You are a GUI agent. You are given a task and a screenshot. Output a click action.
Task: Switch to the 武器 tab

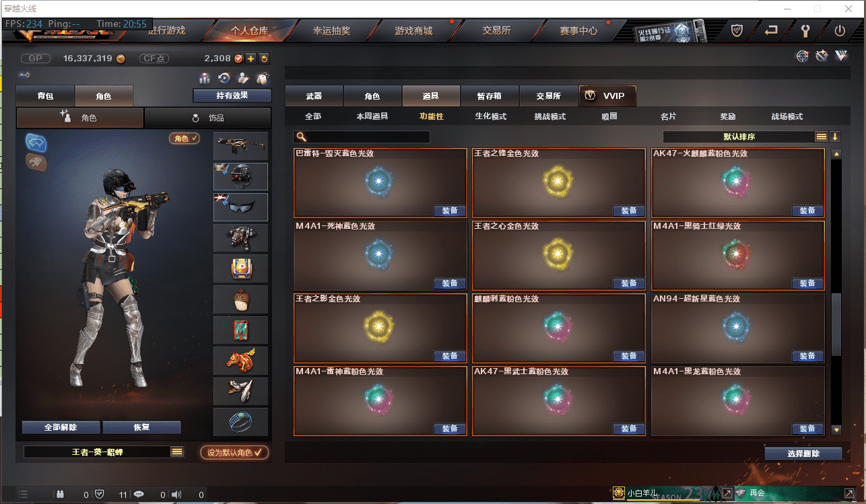(x=314, y=96)
